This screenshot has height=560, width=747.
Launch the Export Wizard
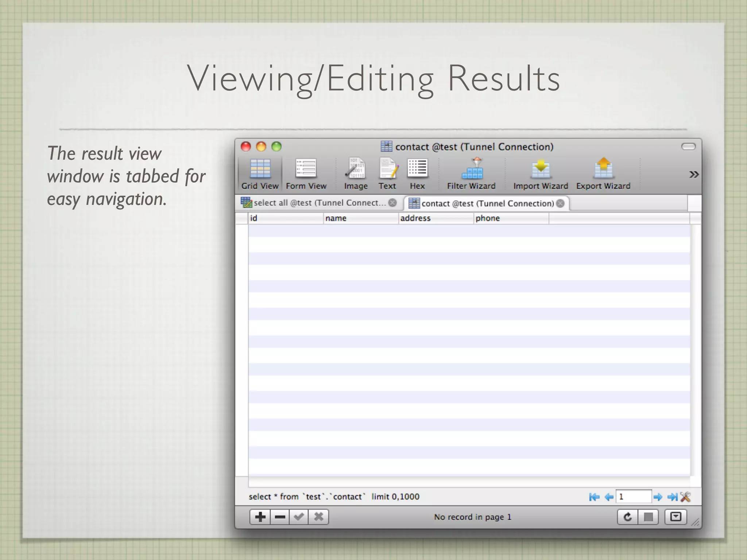coord(603,174)
